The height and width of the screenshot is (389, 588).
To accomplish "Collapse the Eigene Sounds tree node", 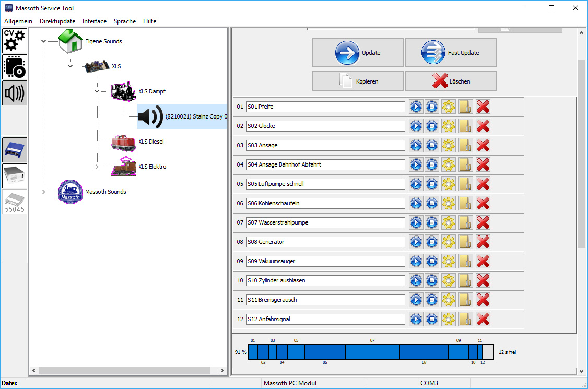I will (x=43, y=41).
